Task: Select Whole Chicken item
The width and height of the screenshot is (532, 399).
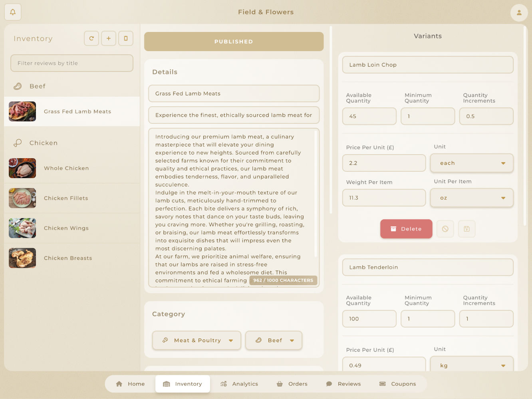Action: [72, 168]
